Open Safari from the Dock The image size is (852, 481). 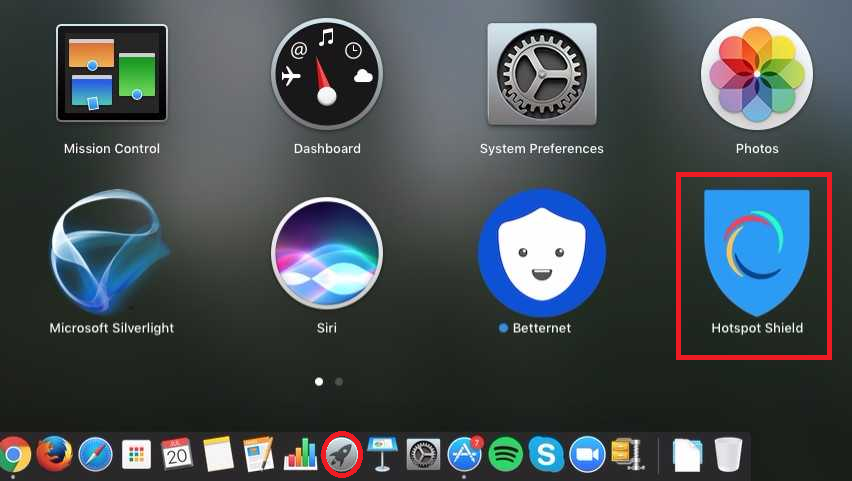click(96, 454)
